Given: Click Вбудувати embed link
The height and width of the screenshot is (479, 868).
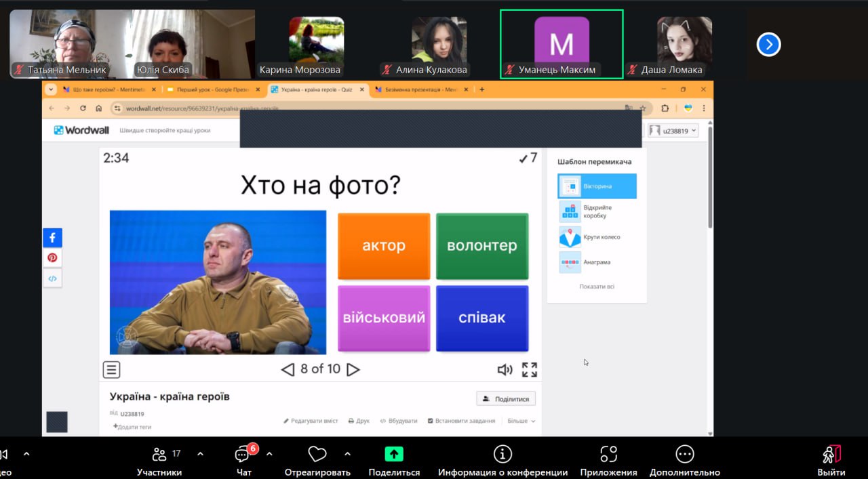Looking at the screenshot, I should click(399, 421).
